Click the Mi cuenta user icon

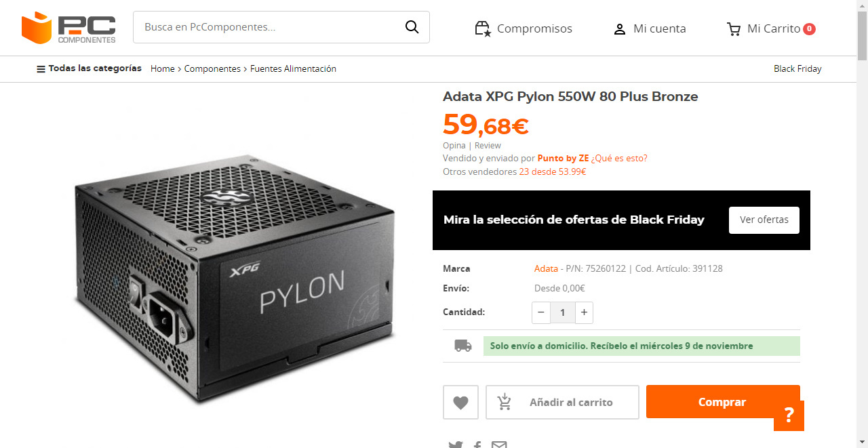pos(619,29)
